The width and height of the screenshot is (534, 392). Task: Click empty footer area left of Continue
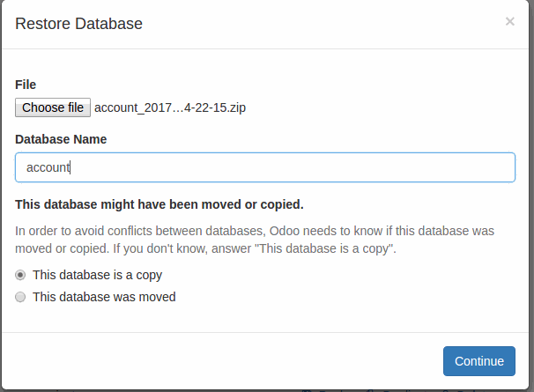pyautogui.click(x=220, y=360)
